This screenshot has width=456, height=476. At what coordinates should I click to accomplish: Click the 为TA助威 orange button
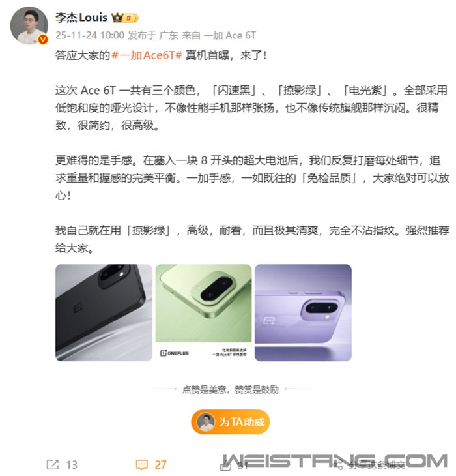231,422
